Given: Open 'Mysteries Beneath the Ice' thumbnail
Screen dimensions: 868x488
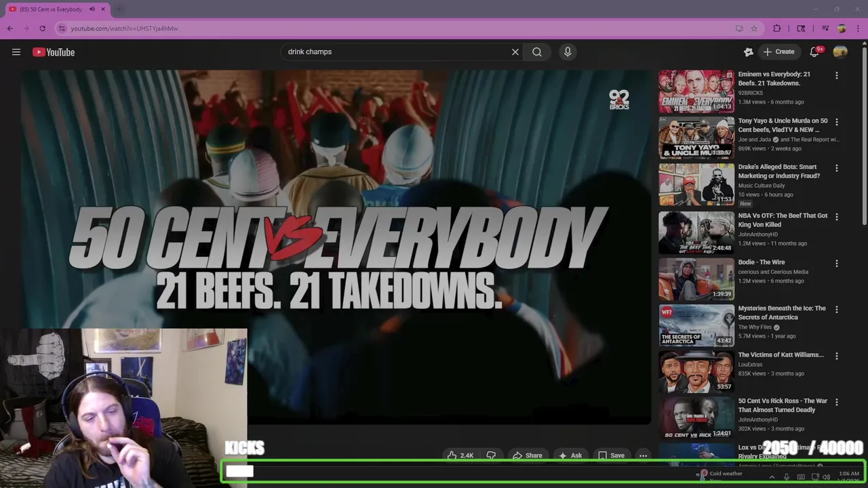Looking at the screenshot, I should 696,325.
